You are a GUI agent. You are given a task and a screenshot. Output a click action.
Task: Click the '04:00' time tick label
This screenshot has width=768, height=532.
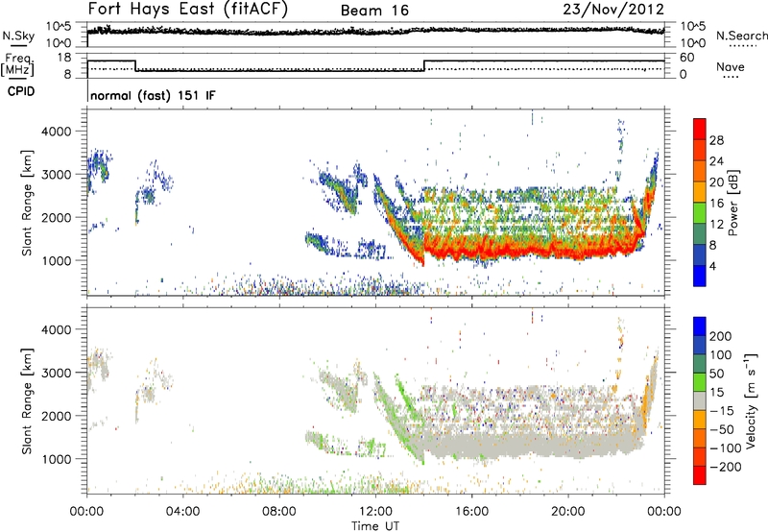coord(182,512)
